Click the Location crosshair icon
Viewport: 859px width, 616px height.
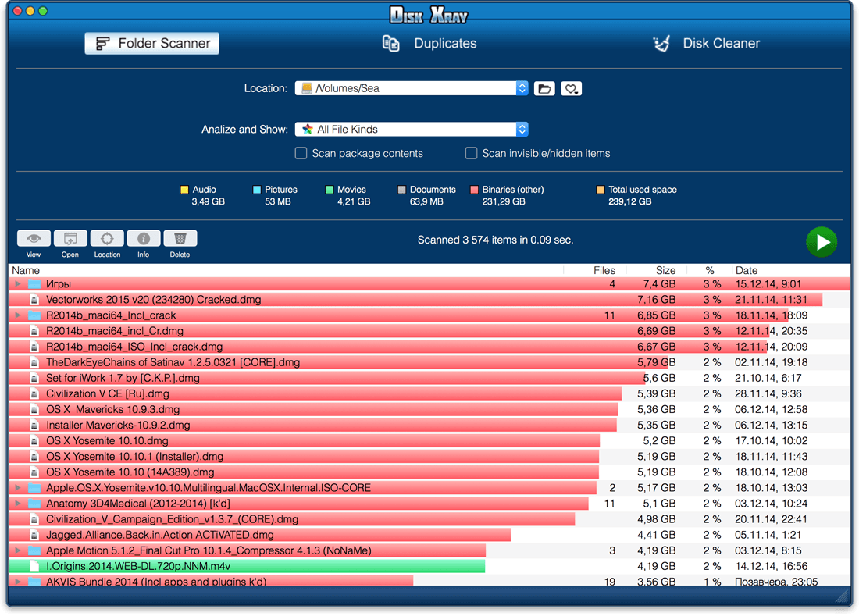tap(107, 238)
